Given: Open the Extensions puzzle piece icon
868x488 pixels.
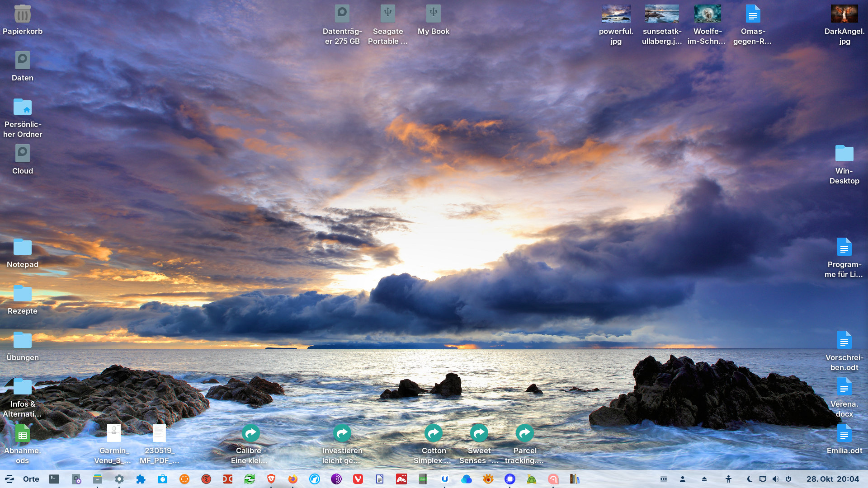Looking at the screenshot, I should click(x=141, y=479).
